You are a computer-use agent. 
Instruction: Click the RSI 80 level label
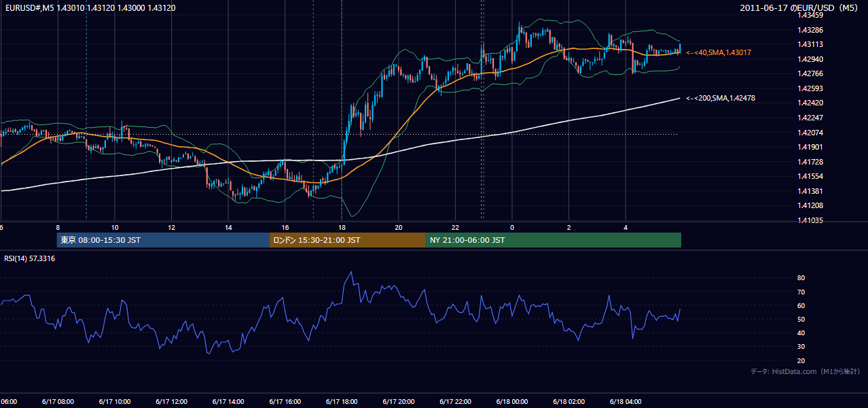tap(801, 278)
